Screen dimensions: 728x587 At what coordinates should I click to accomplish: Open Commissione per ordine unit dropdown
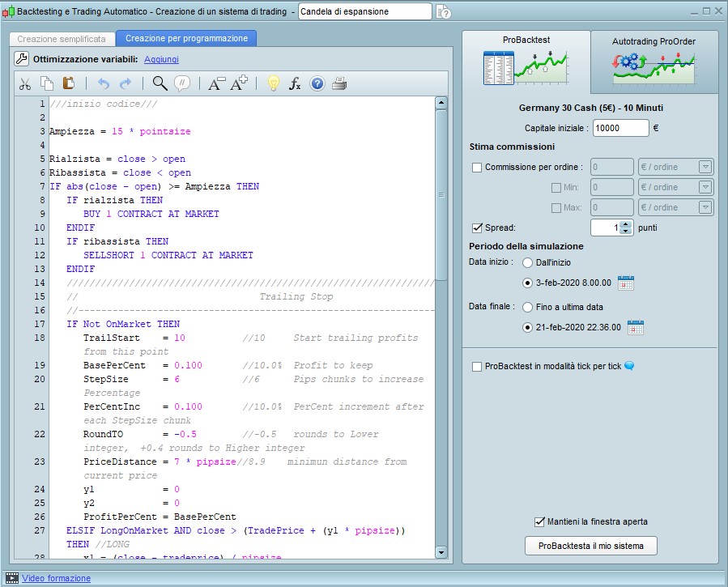(705, 167)
